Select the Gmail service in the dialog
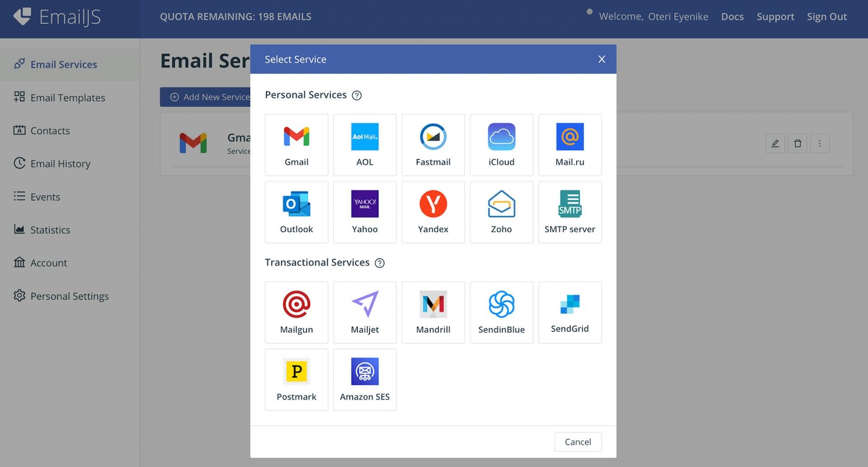868x467 pixels. click(296, 145)
